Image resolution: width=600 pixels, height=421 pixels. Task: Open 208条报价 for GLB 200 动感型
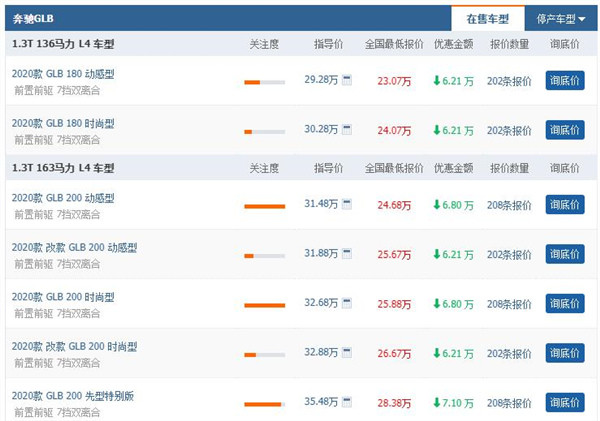coord(509,205)
